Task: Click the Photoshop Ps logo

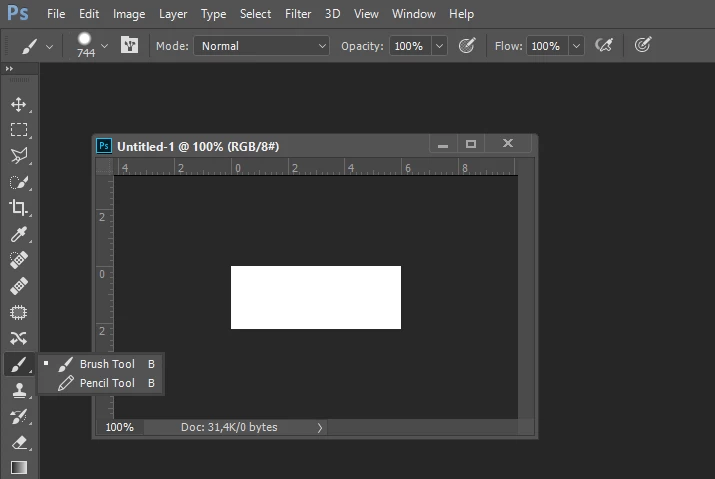Action: (x=18, y=13)
